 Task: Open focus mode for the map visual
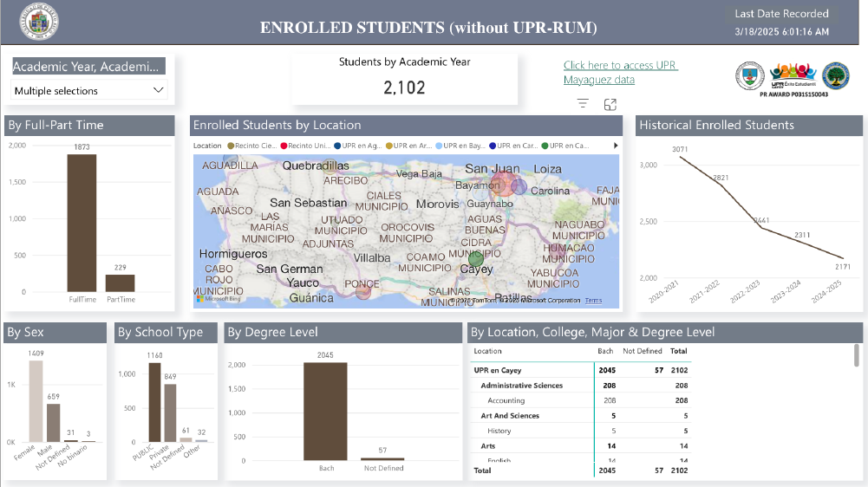tap(610, 104)
